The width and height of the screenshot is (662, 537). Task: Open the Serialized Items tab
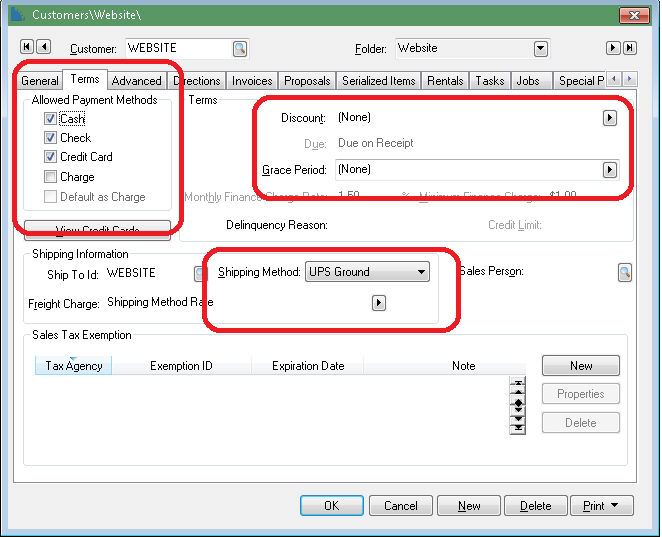point(378,81)
